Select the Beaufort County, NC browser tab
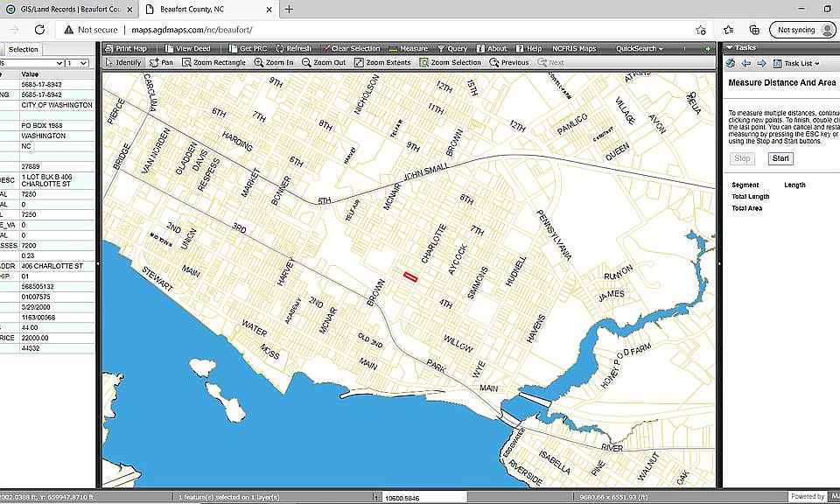Screen dimensions: 840x504 tap(209, 9)
